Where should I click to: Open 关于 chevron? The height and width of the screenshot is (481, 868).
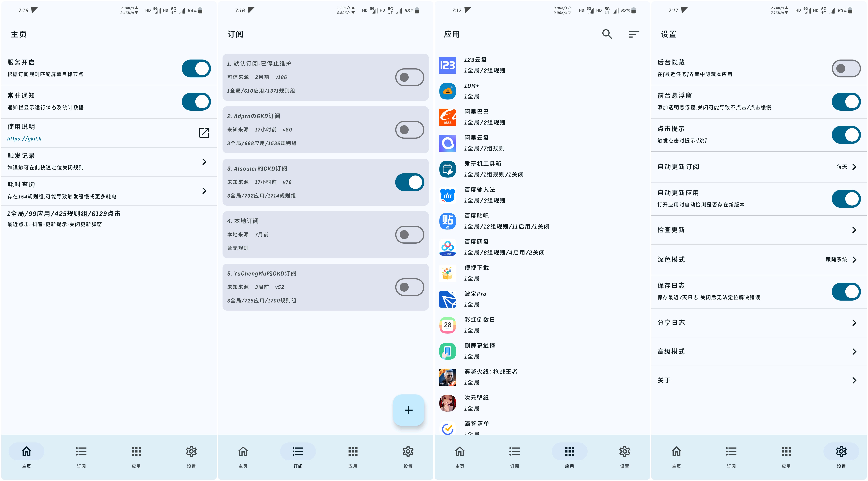[x=854, y=380]
